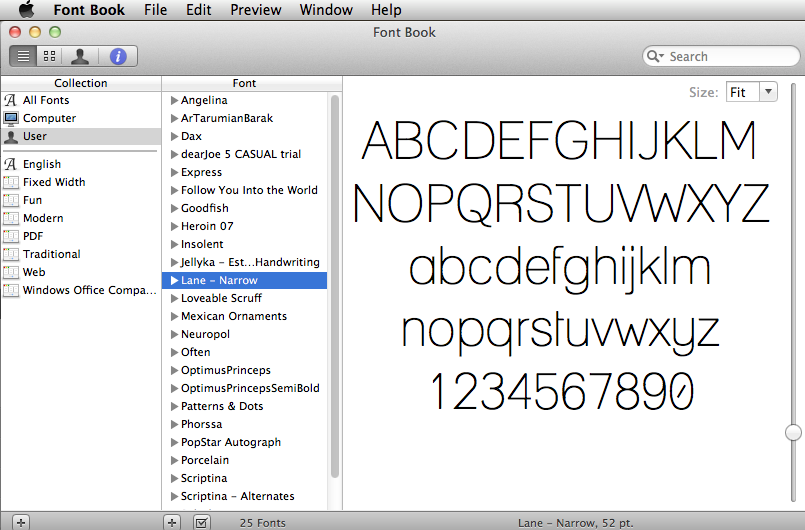Expand the Express font family
The height and width of the screenshot is (530, 805).
pyautogui.click(x=175, y=172)
